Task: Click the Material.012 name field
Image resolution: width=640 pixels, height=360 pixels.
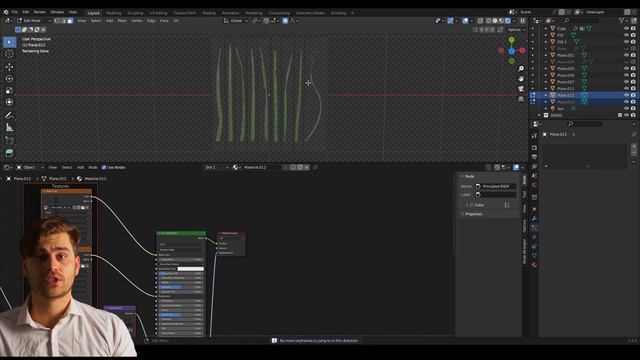Action: 261,167
